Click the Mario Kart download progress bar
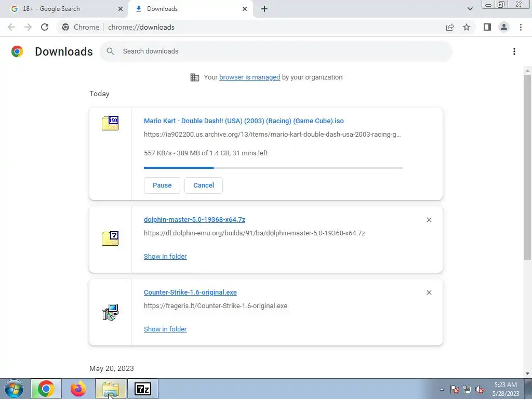532x399 pixels. pyautogui.click(x=273, y=168)
